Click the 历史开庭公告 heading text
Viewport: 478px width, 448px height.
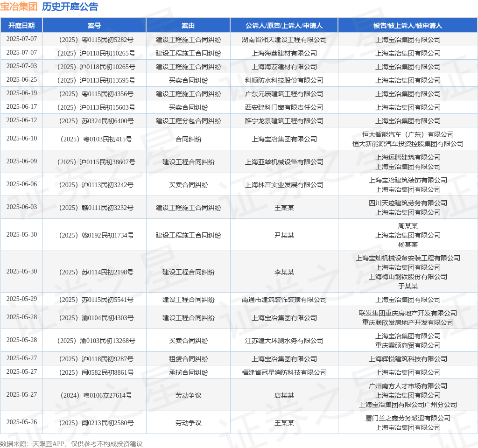(x=70, y=7)
